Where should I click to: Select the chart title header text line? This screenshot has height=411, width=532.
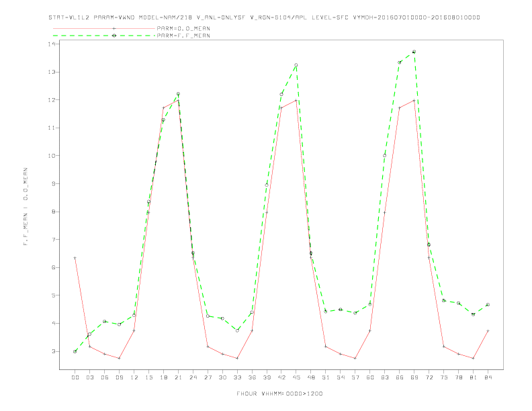[x=264, y=17]
